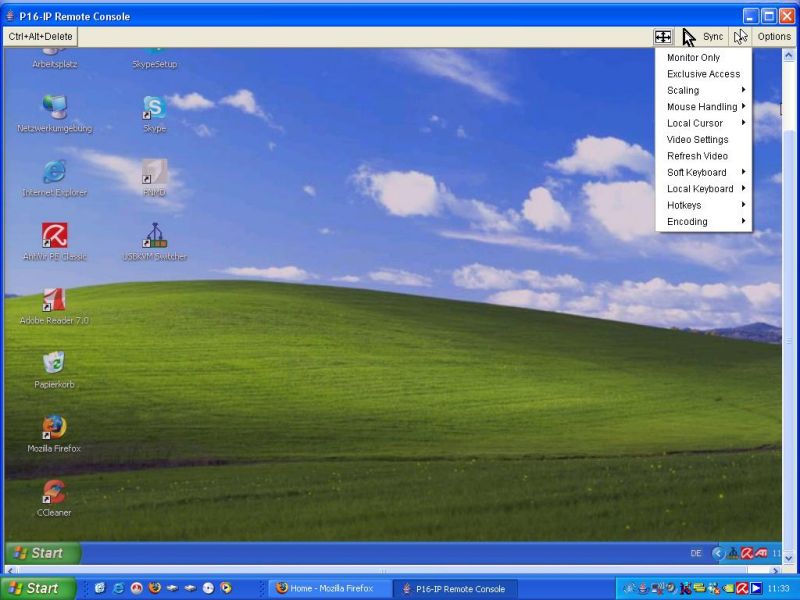Select Exclusive Access menu entry
The width and height of the screenshot is (800, 600).
pyautogui.click(x=704, y=74)
